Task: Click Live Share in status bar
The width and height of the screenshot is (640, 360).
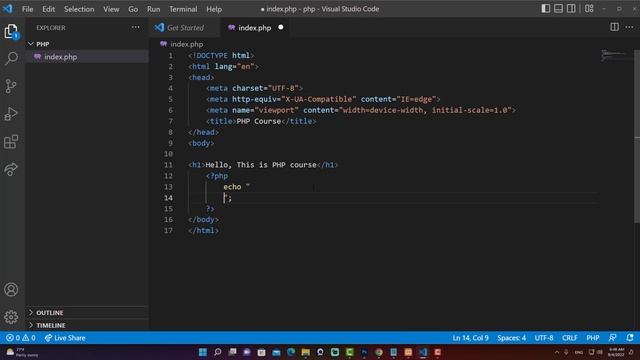Action: [x=65, y=338]
